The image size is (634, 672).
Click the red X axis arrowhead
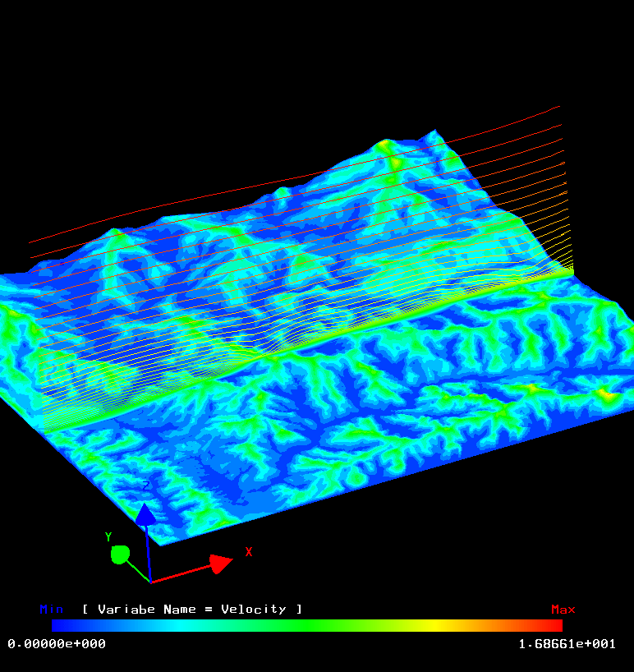click(x=219, y=564)
